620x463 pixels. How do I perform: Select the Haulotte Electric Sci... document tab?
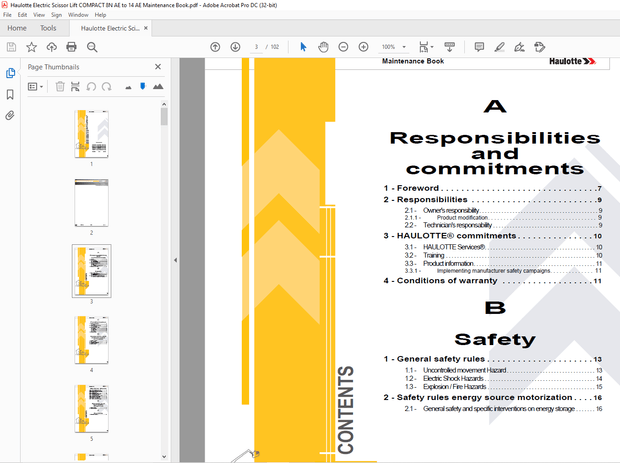(110, 28)
